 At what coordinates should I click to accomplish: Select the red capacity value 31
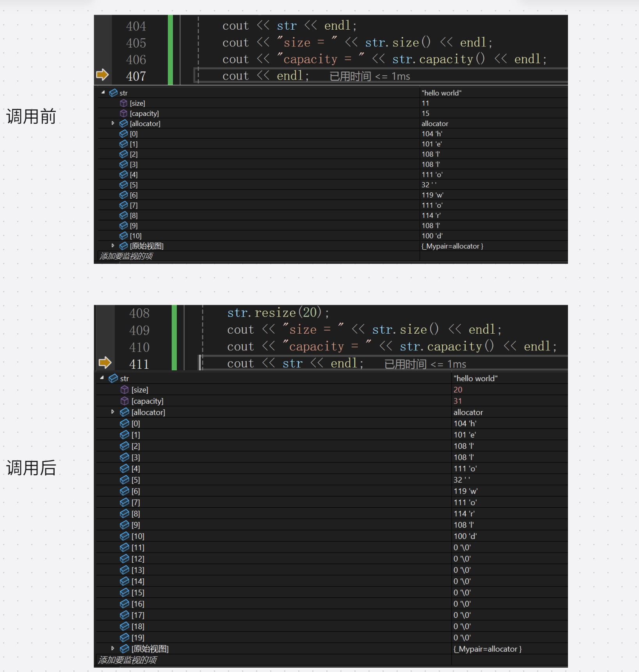(457, 401)
